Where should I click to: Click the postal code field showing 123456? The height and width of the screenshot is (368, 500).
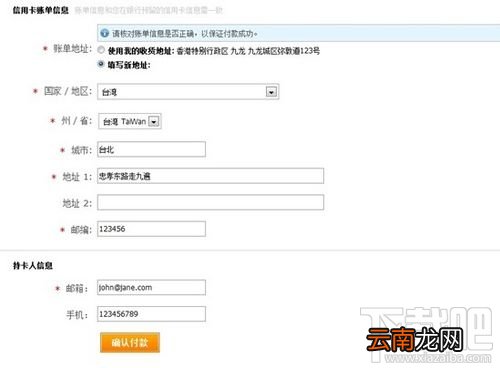pos(151,229)
